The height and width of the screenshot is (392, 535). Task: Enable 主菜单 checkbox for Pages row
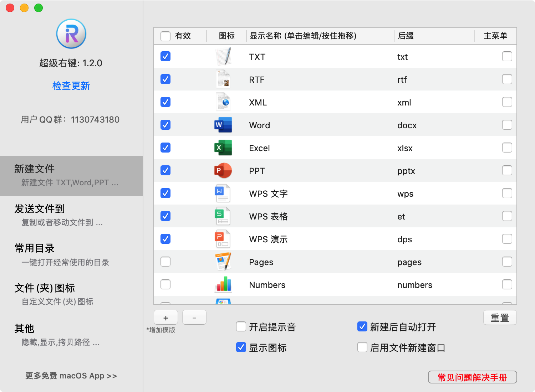pos(507,262)
